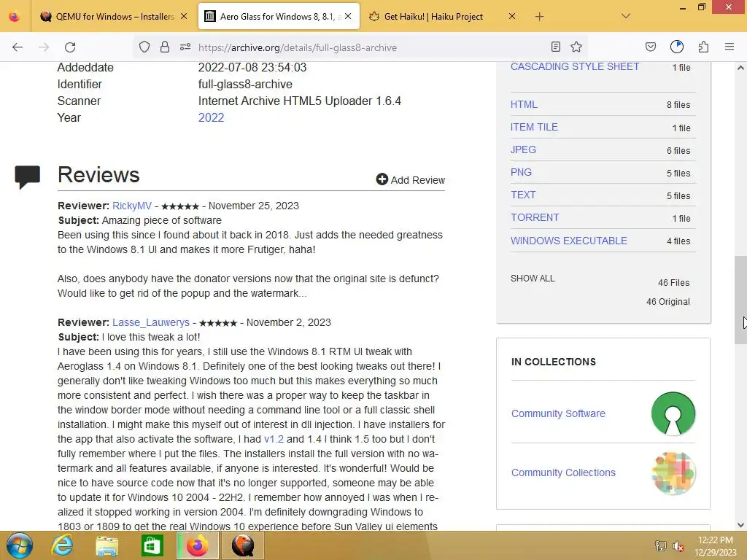Open File Explorer from the taskbar

pos(107,545)
